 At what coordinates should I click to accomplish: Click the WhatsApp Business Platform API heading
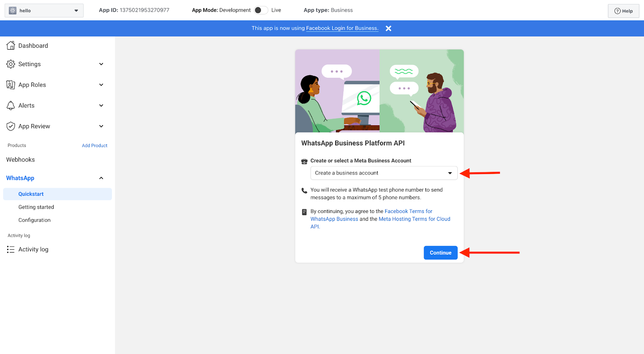coord(353,143)
